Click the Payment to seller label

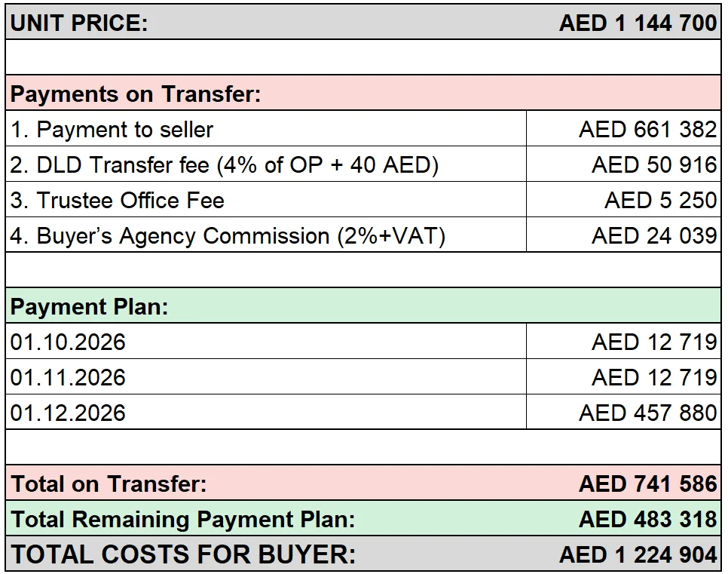(112, 129)
